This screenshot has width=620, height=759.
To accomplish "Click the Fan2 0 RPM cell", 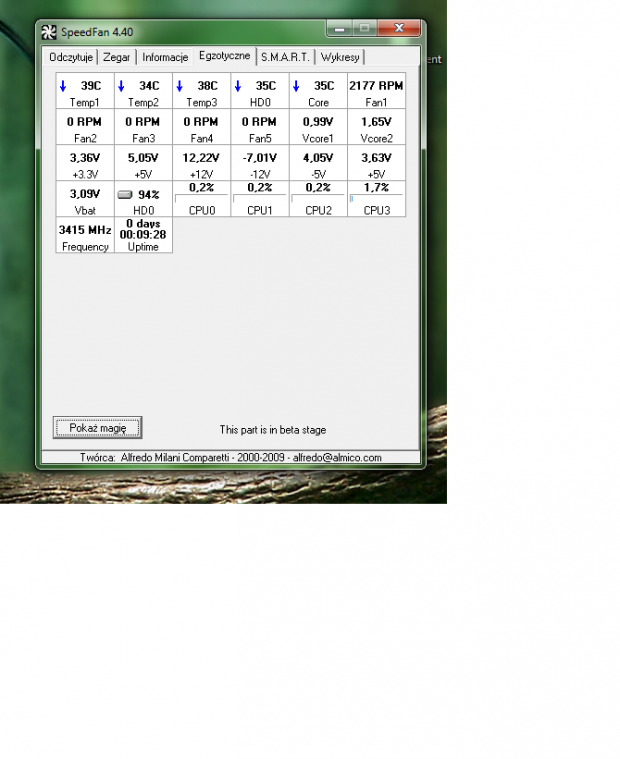I will click(85, 127).
